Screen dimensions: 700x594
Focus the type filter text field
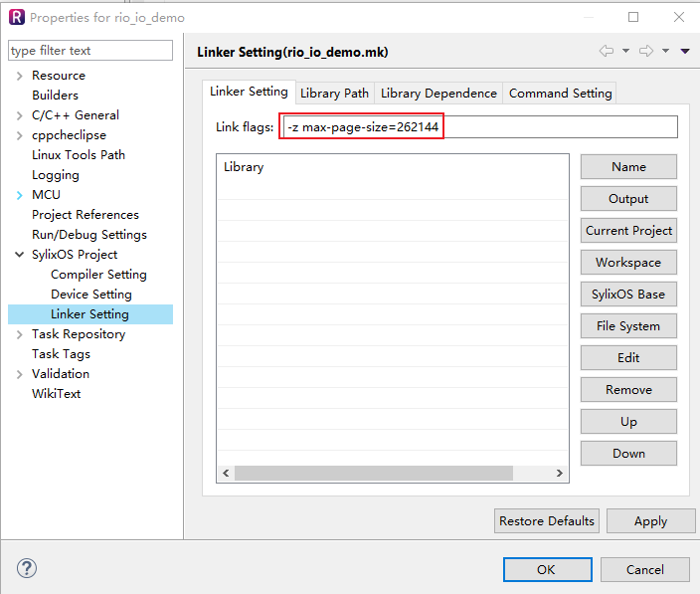coord(90,50)
